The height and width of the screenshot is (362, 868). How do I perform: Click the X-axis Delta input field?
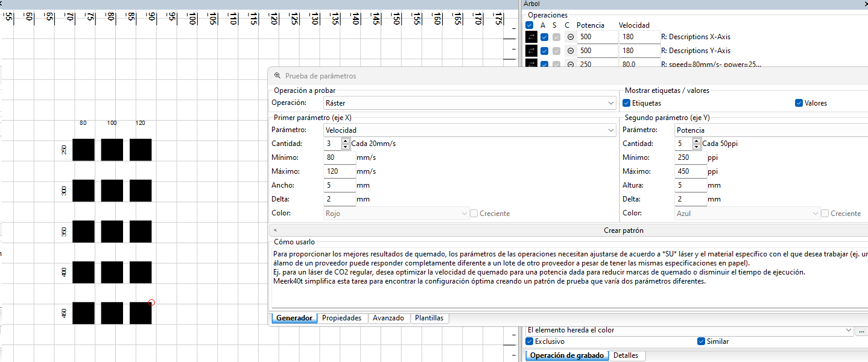(x=340, y=199)
